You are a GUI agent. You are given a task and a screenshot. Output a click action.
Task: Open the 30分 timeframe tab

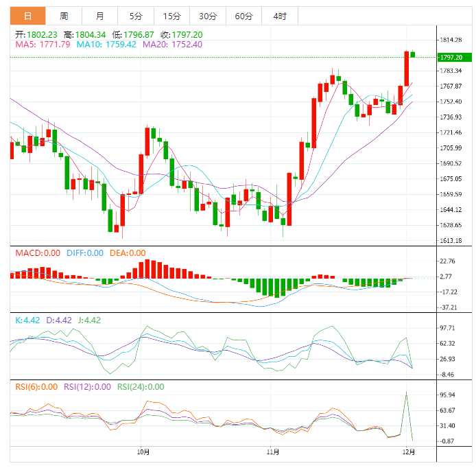pyautogui.click(x=208, y=16)
